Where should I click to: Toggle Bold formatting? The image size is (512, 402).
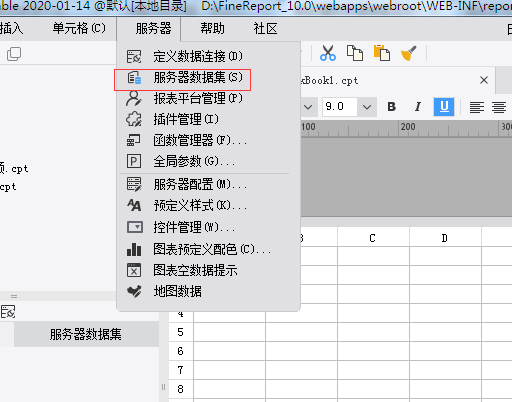(392, 107)
